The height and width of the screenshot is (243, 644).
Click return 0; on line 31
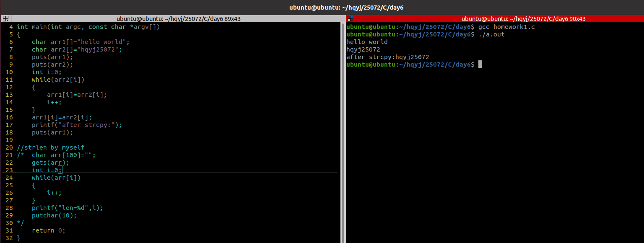point(49,230)
